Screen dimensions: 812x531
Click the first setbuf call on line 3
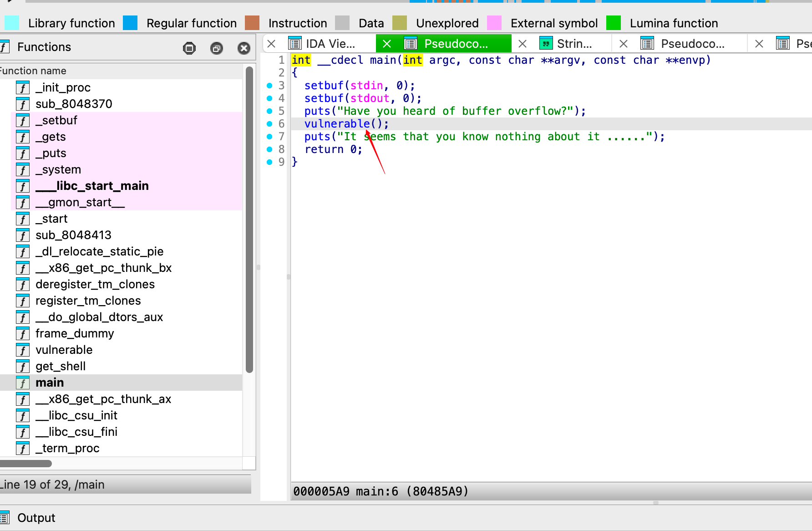coord(324,86)
